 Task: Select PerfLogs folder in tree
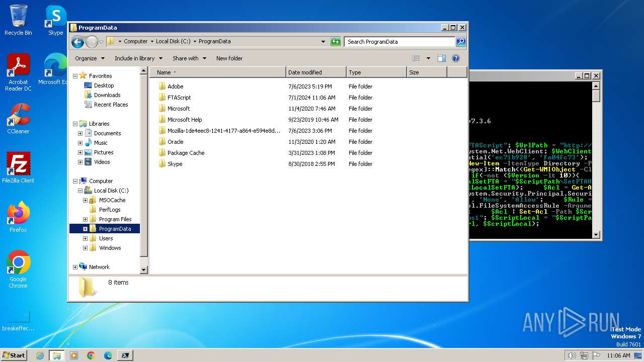tap(110, 210)
